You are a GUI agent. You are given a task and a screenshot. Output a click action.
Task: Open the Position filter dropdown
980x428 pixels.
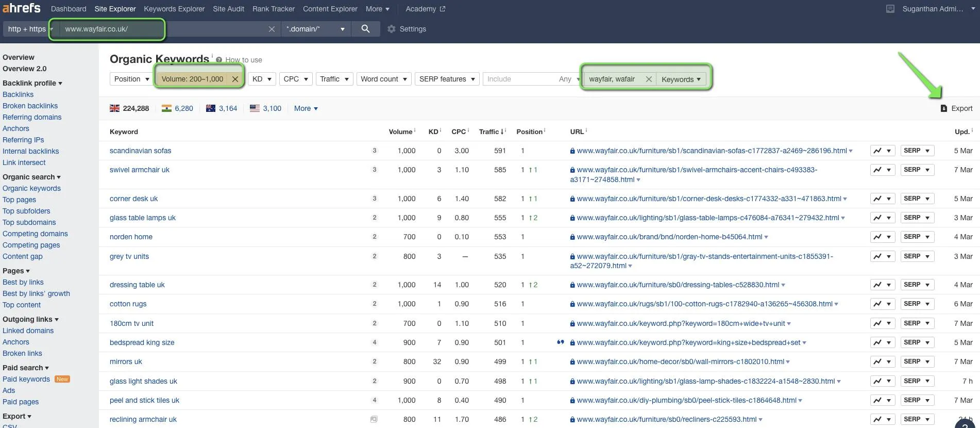click(x=131, y=79)
